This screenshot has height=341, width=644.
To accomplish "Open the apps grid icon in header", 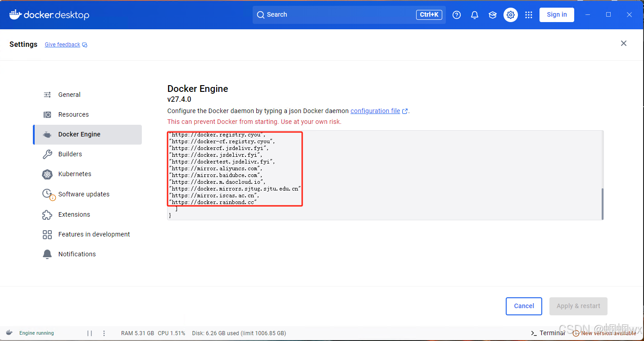I will 529,15.
